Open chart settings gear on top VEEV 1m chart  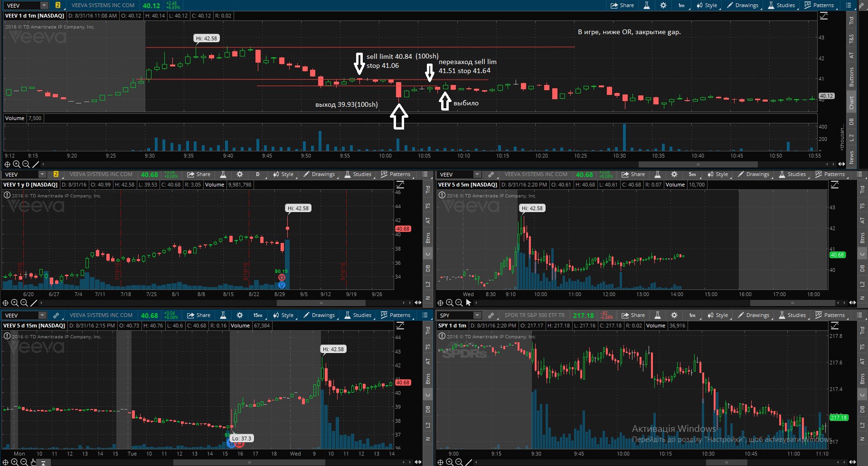[663, 5]
